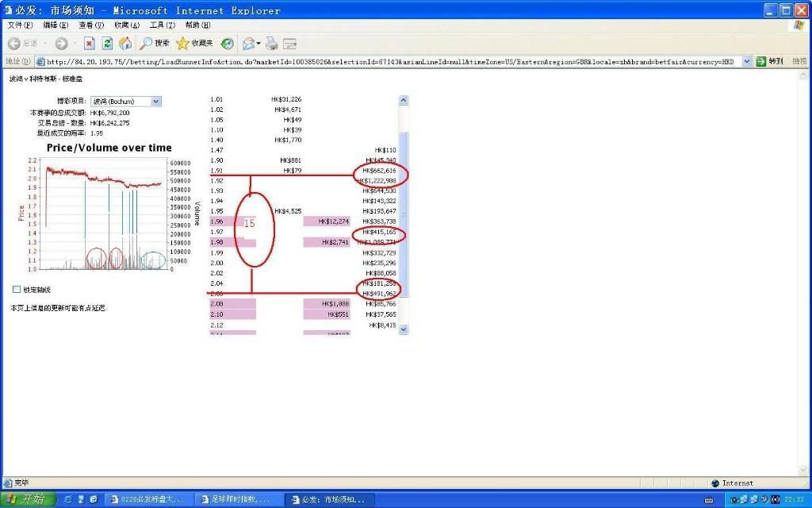Click the Stop loading icon in toolbar
Screen dimensions: 812x508
(x=90, y=44)
